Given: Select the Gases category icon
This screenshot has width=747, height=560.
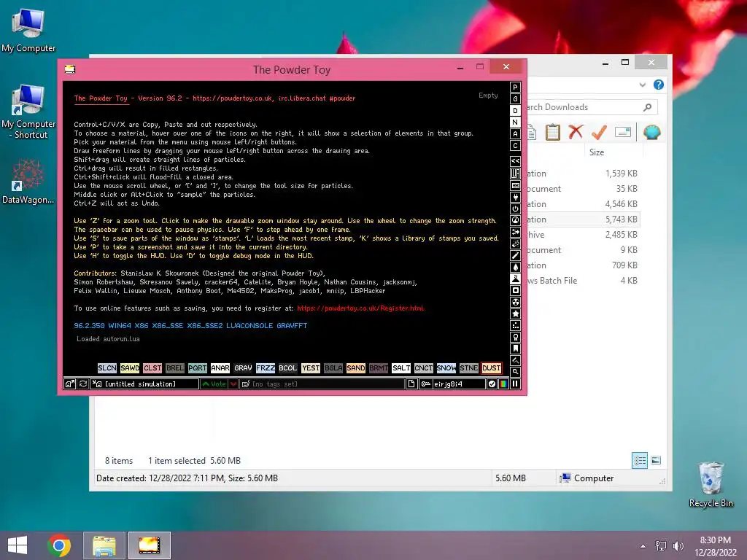Looking at the screenshot, I should pos(515,255).
